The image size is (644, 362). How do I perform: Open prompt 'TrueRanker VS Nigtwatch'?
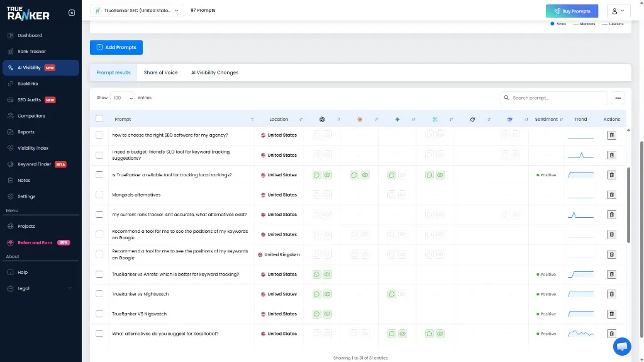pos(139,314)
